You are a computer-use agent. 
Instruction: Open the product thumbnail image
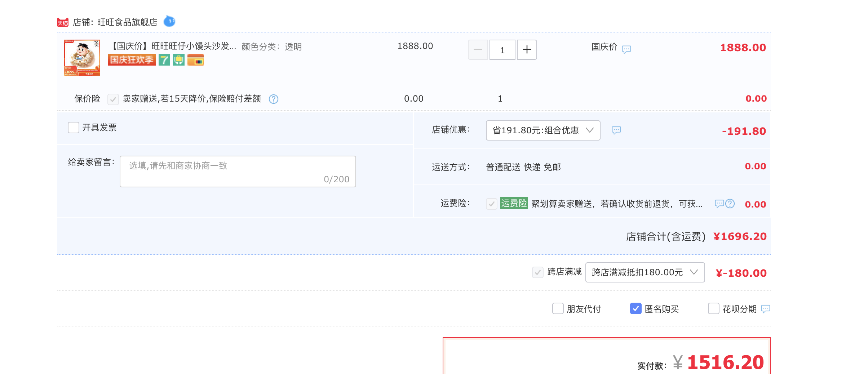click(x=82, y=58)
